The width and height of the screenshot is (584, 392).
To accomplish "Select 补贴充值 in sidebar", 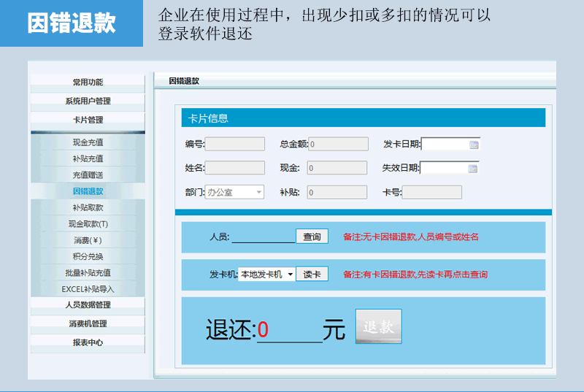I will pos(88,158).
